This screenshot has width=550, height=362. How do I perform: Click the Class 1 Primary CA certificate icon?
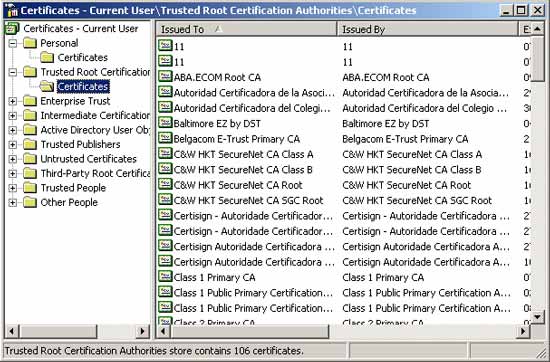point(165,277)
